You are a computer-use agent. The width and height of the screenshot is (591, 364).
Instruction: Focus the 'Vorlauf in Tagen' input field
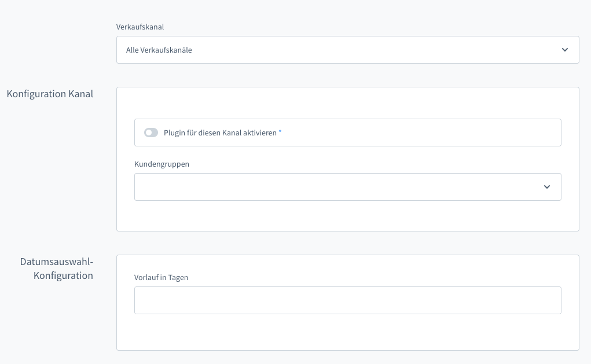coord(347,300)
